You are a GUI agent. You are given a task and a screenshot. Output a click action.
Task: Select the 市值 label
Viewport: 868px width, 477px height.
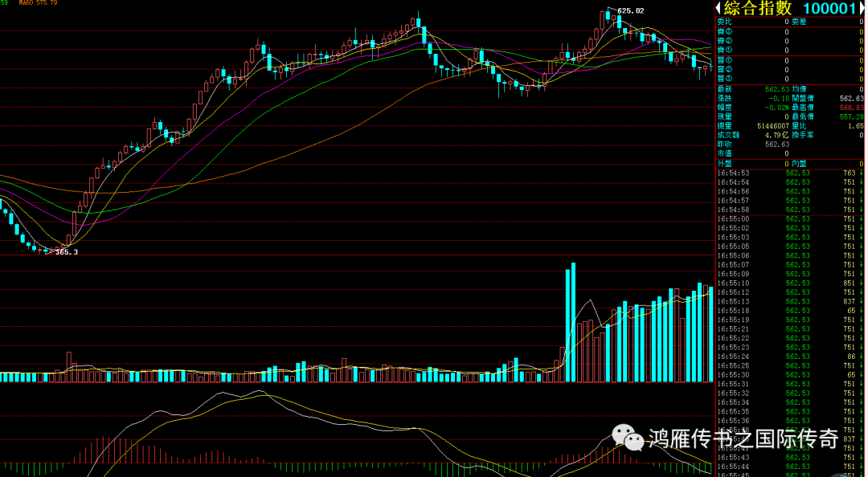pyautogui.click(x=724, y=153)
